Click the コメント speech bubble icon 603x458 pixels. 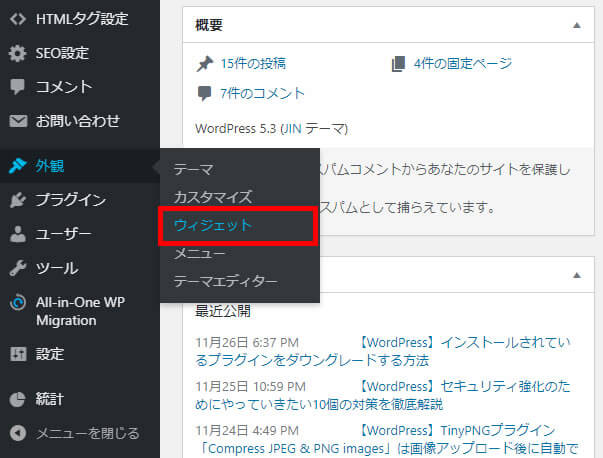tap(17, 87)
